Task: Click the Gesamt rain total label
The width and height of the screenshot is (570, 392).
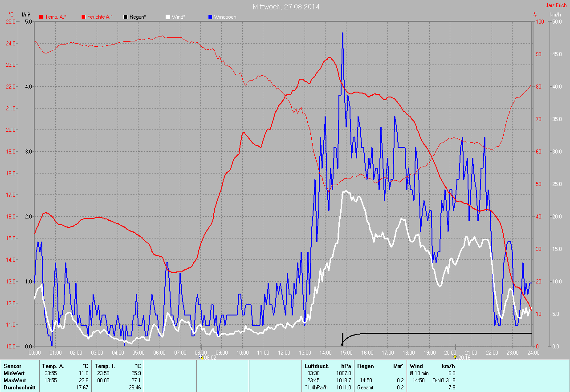Action: pos(366,388)
